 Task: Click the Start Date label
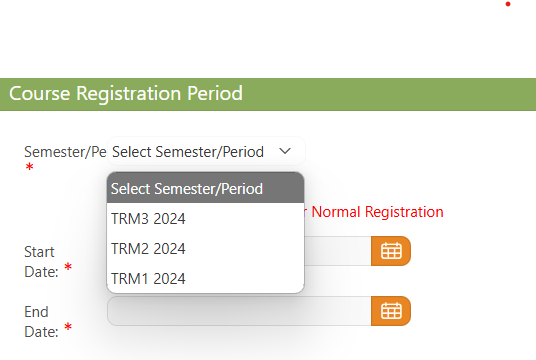41,262
